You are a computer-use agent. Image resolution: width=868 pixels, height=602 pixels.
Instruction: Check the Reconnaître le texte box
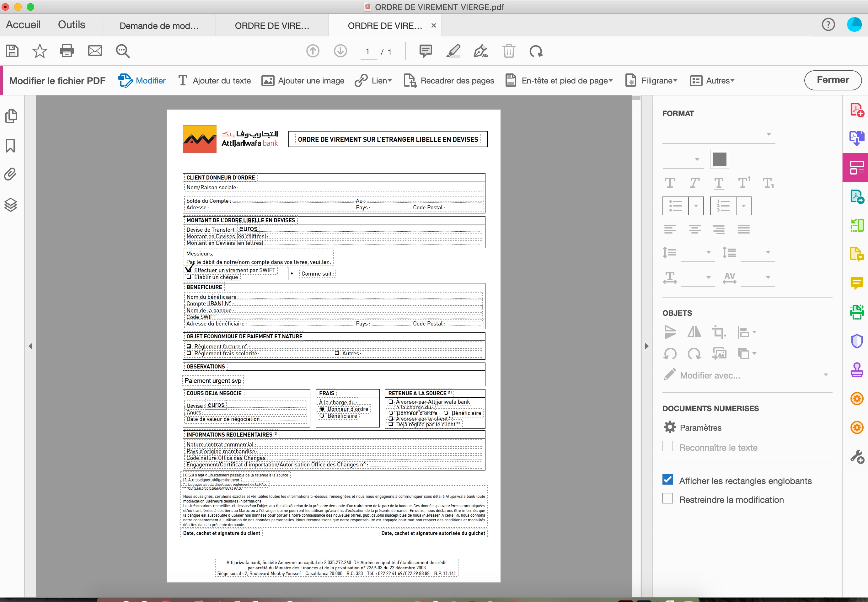[x=667, y=446]
